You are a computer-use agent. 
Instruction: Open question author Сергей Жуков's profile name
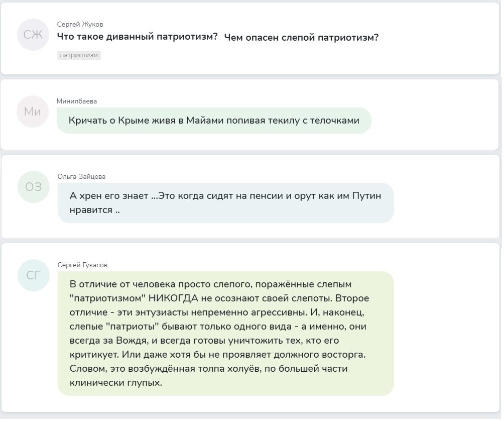click(x=80, y=25)
